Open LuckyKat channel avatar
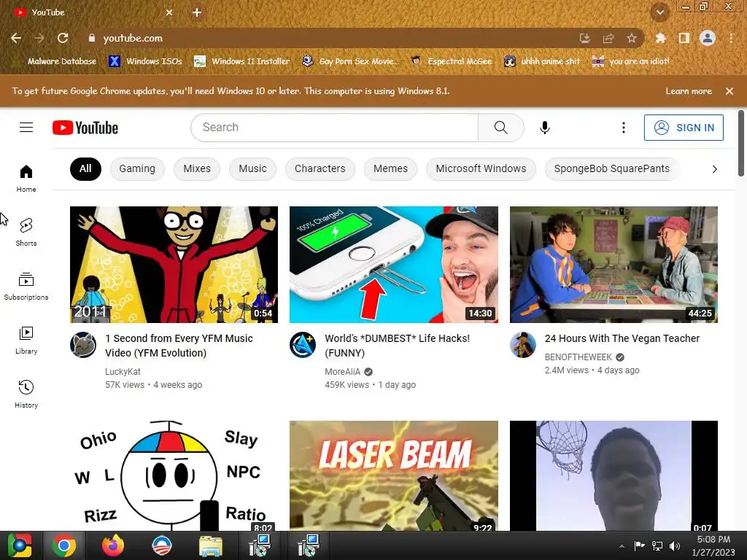 83,345
